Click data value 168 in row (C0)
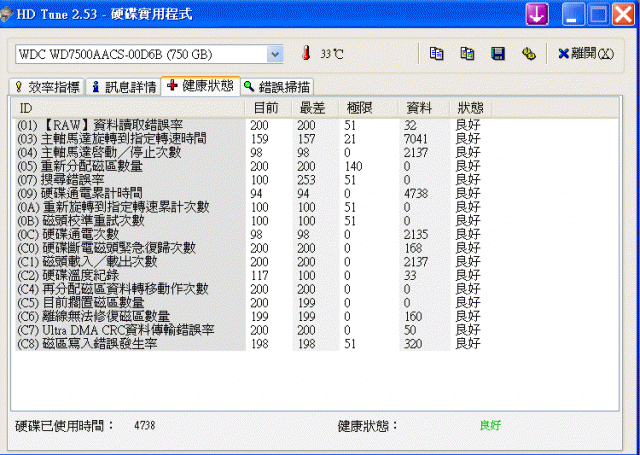The image size is (640, 455). (x=413, y=248)
